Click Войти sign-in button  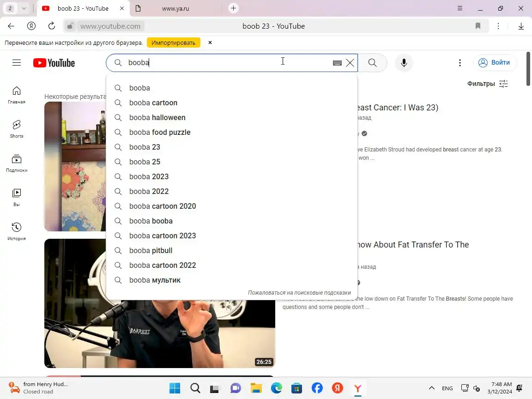pyautogui.click(x=494, y=62)
